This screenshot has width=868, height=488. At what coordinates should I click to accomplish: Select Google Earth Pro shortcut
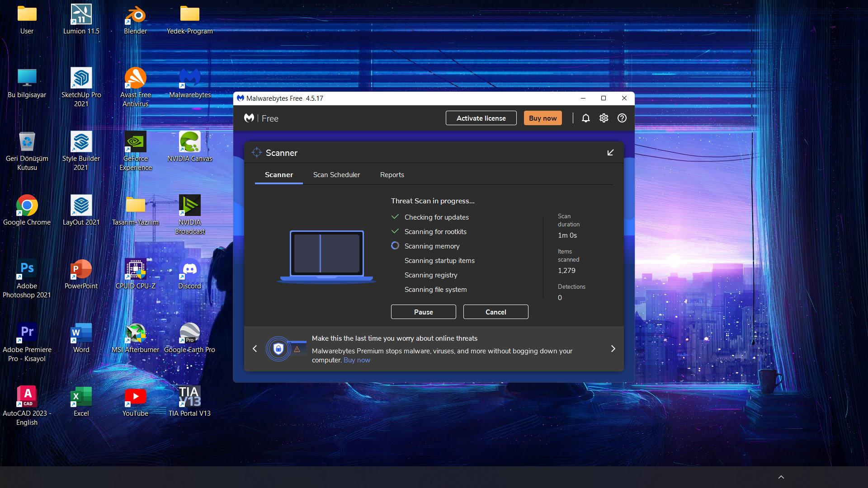[190, 338]
